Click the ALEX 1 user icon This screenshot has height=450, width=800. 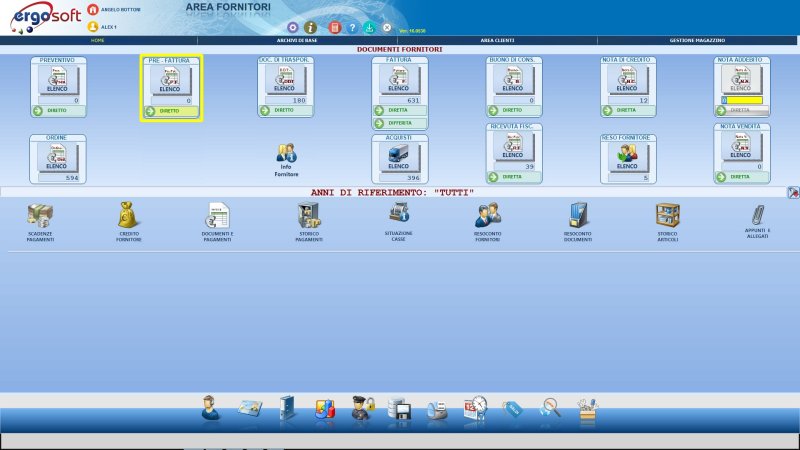pos(93,27)
